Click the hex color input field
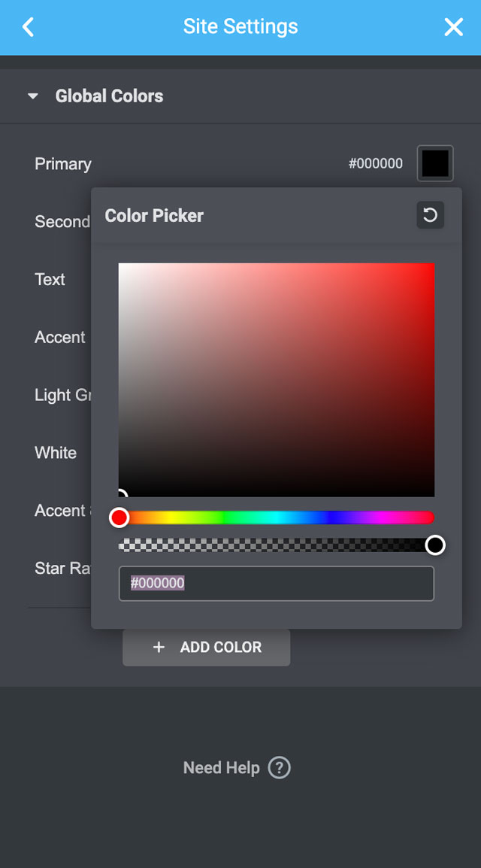481x868 pixels. tap(276, 583)
